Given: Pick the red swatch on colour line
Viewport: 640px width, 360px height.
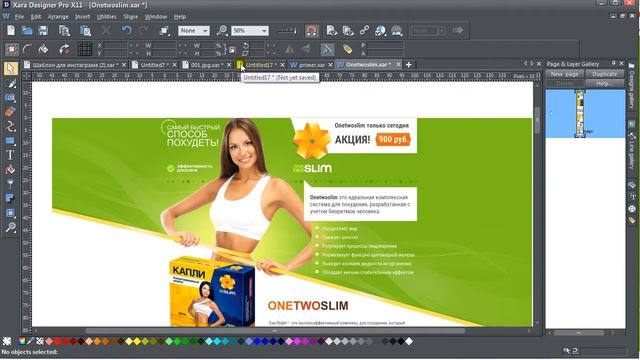Looking at the screenshot, I should [57, 341].
